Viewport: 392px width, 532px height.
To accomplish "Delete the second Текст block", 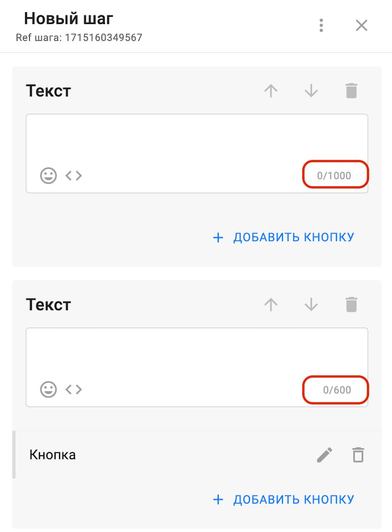I will (351, 304).
